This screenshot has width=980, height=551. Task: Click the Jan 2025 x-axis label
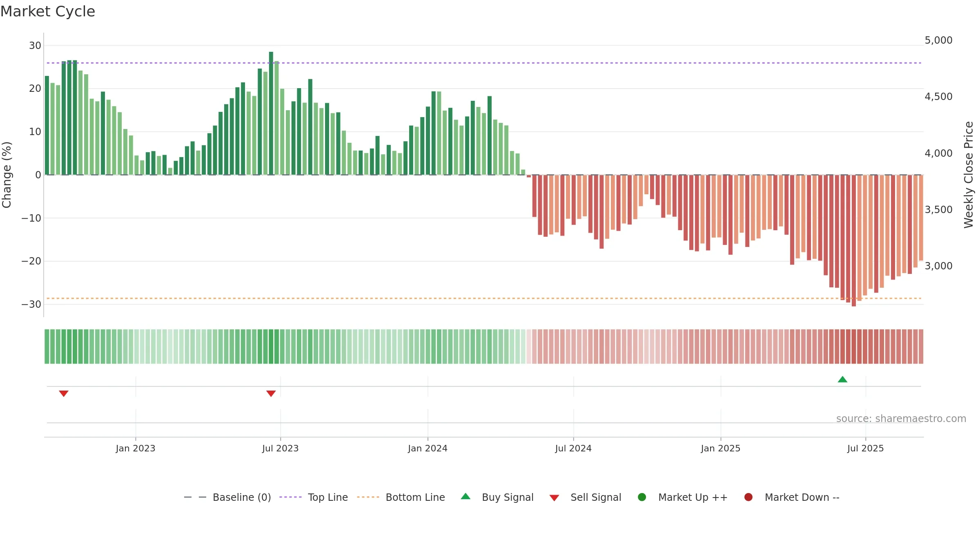point(721,449)
